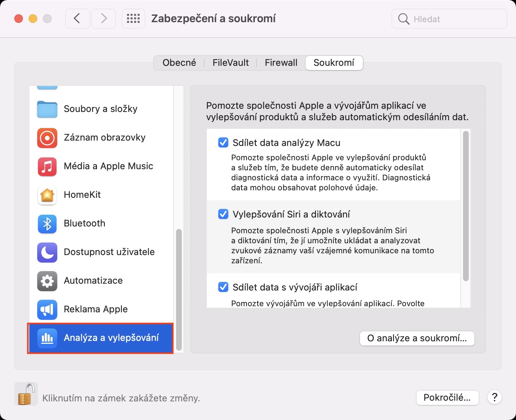
Task: Click the O analýze a soukromí button
Action: pos(417,338)
